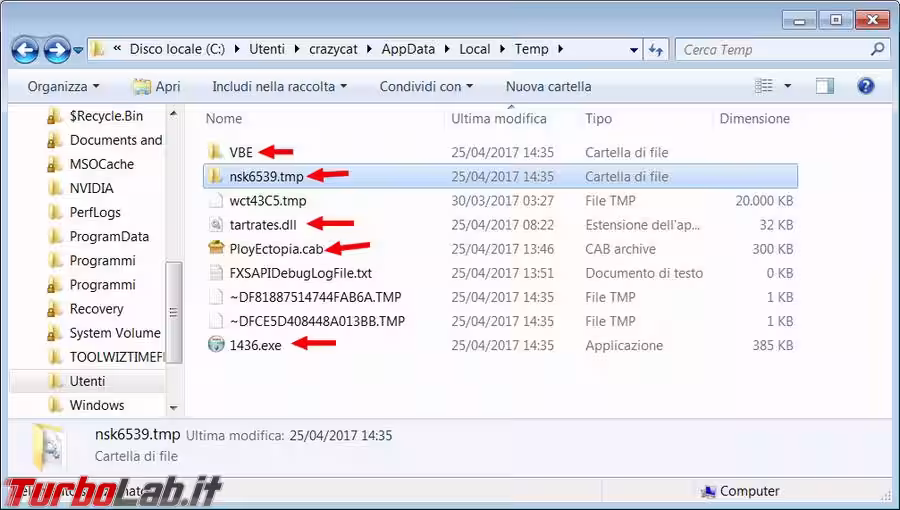Click the sidebar scrollbar down arrow
900x510 pixels.
tap(173, 407)
